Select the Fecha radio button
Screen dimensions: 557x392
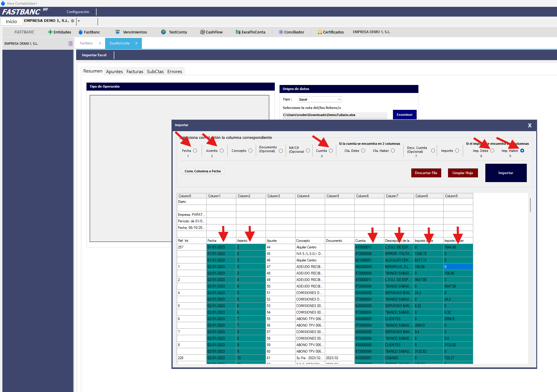tap(195, 151)
